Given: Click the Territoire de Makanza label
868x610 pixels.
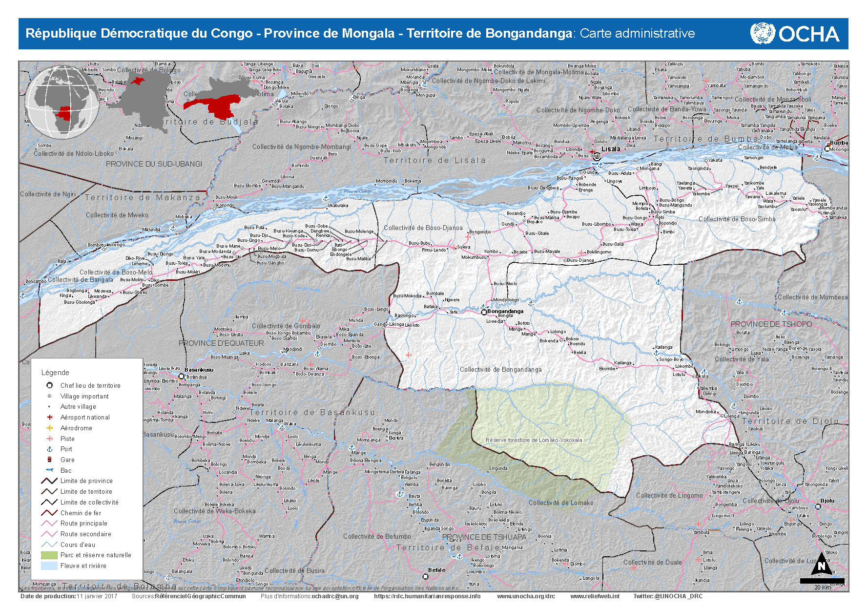Looking at the screenshot, I should coord(143,198).
